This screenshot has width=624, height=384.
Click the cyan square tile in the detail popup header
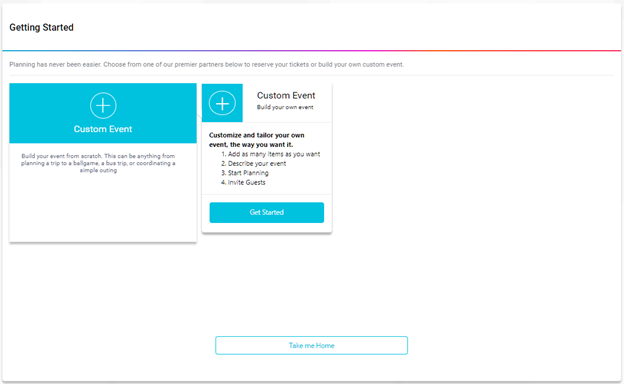222,103
